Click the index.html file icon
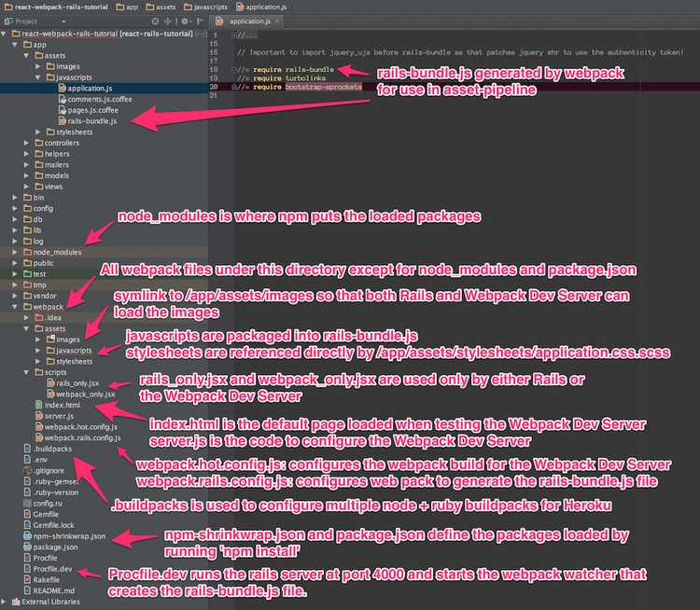The height and width of the screenshot is (610, 700). pyautogui.click(x=37, y=404)
